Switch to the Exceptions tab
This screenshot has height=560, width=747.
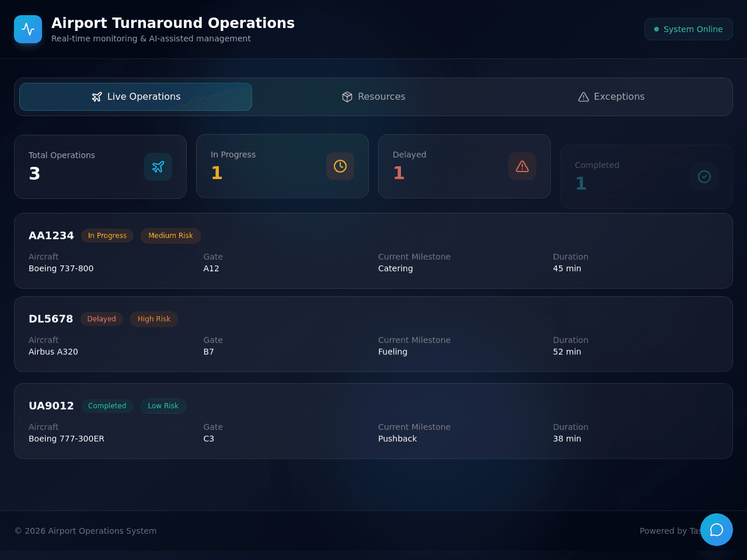(611, 97)
